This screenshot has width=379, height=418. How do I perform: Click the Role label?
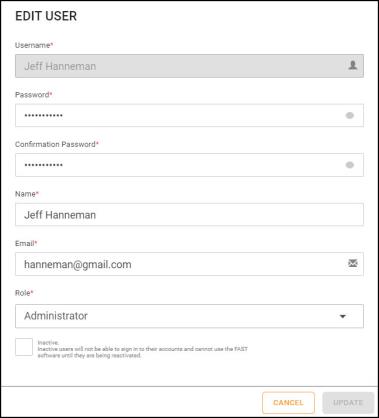click(x=24, y=293)
